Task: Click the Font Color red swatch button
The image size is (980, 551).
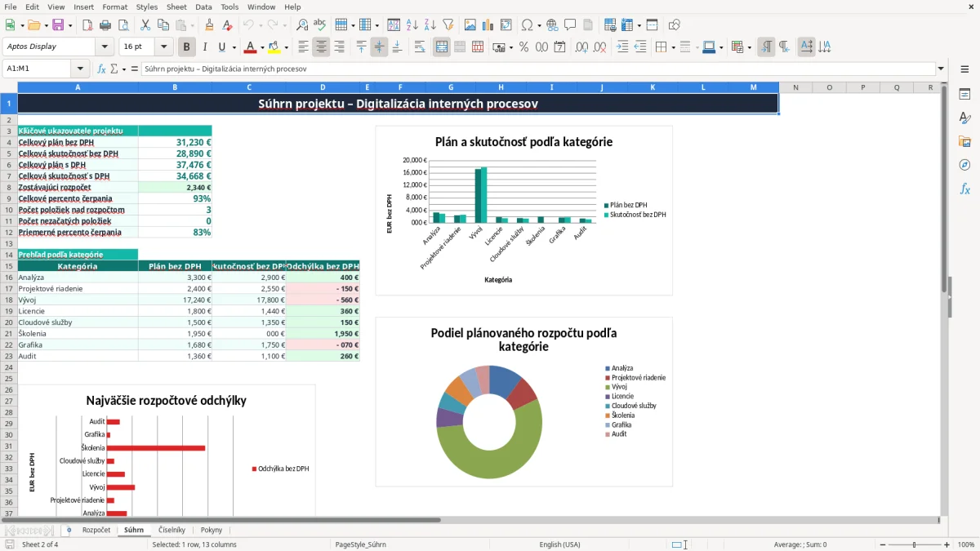Action: [x=251, y=47]
